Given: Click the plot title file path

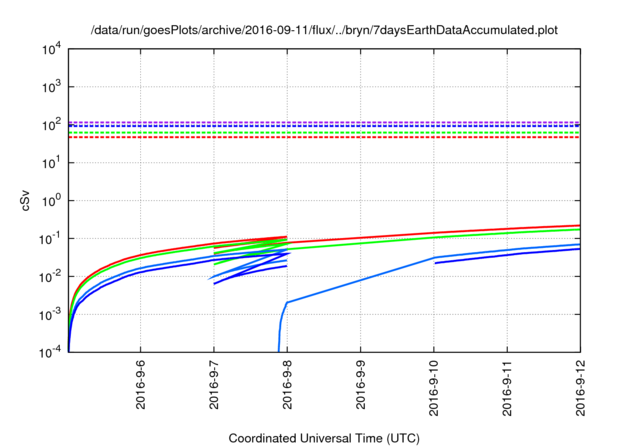Looking at the screenshot, I should pos(324,30).
